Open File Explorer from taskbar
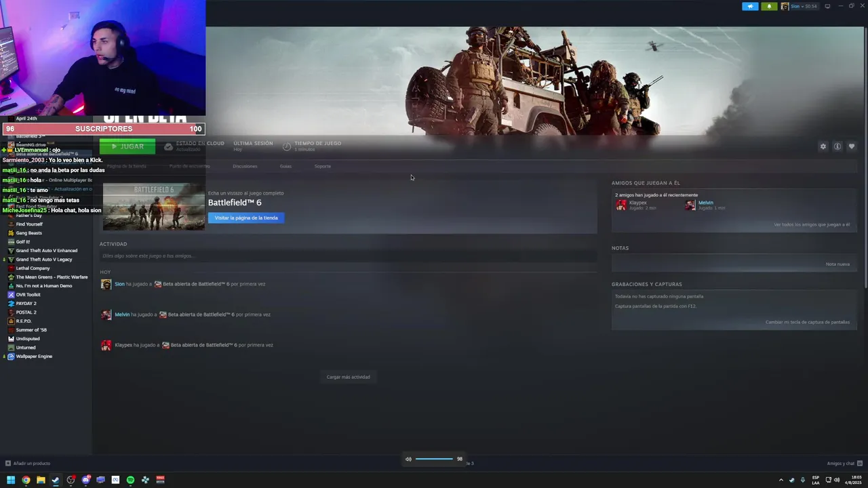 (x=41, y=480)
